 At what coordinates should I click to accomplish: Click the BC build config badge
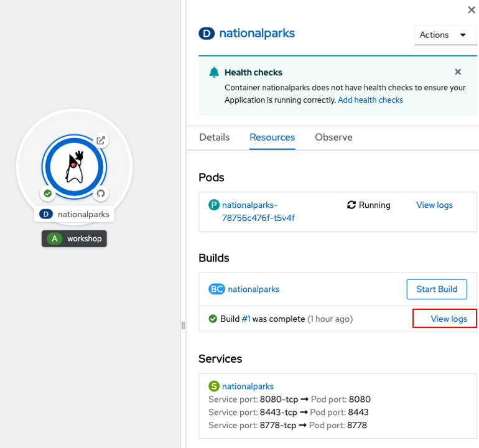point(216,289)
